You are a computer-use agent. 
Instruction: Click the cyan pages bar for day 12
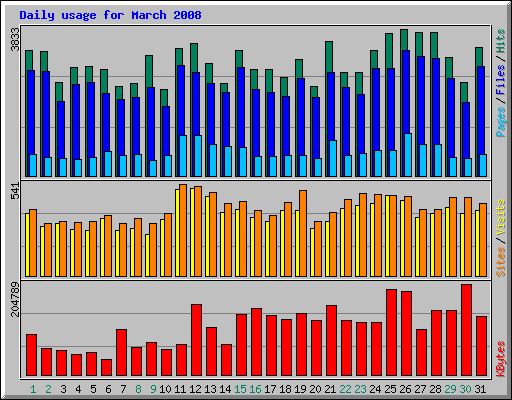(198, 156)
